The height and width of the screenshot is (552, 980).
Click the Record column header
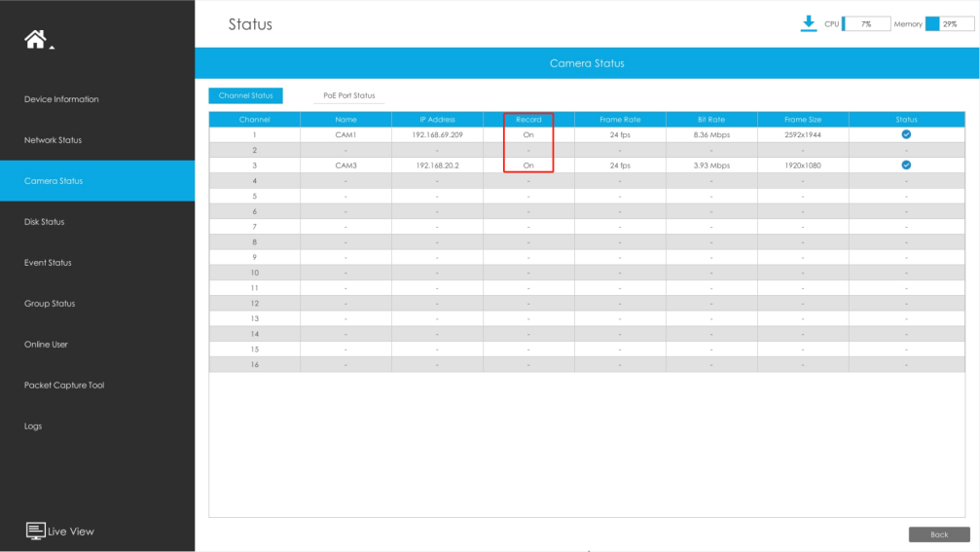coord(528,120)
